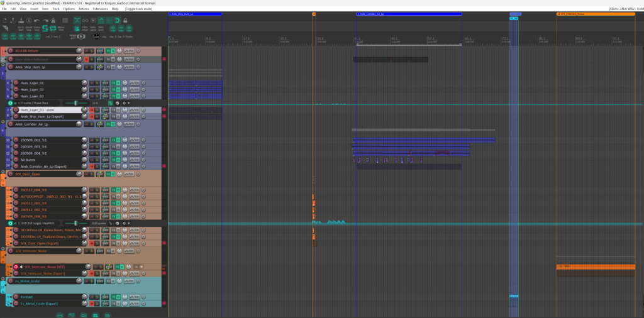The image size is (644, 318).
Task: Toggle the grid lines icon
Action: [109, 20]
